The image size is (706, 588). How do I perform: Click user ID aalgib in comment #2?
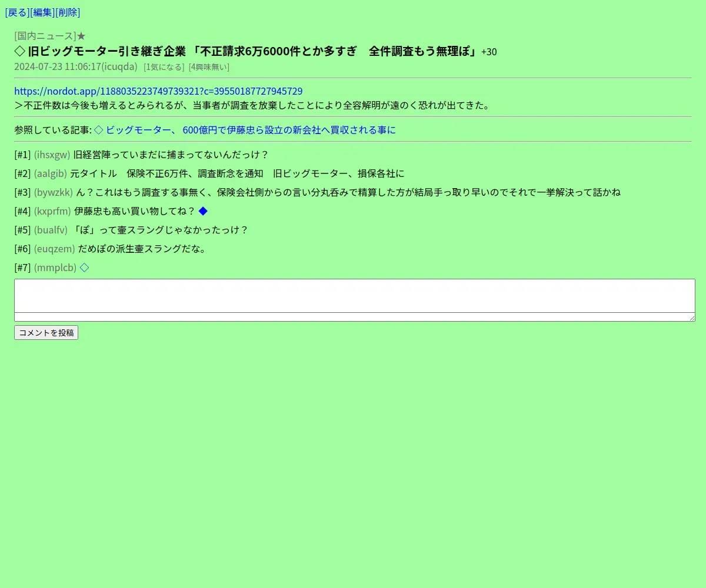point(50,173)
